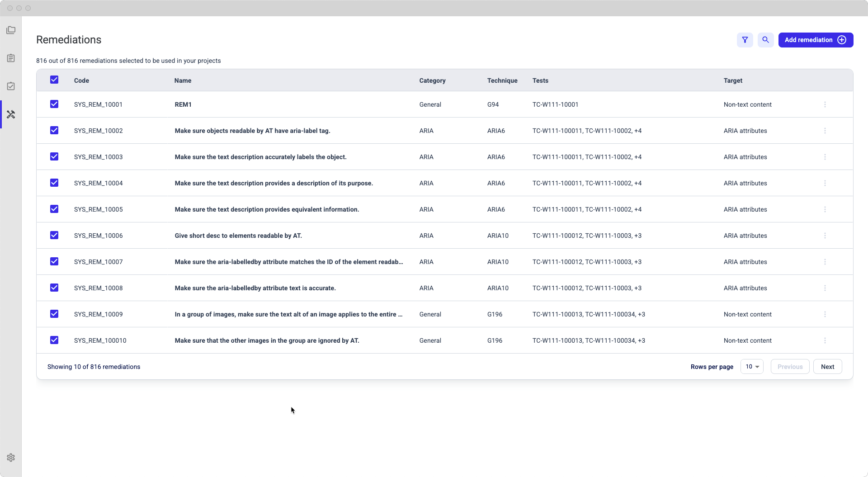
Task: Go to Next page
Action: [x=827, y=367]
